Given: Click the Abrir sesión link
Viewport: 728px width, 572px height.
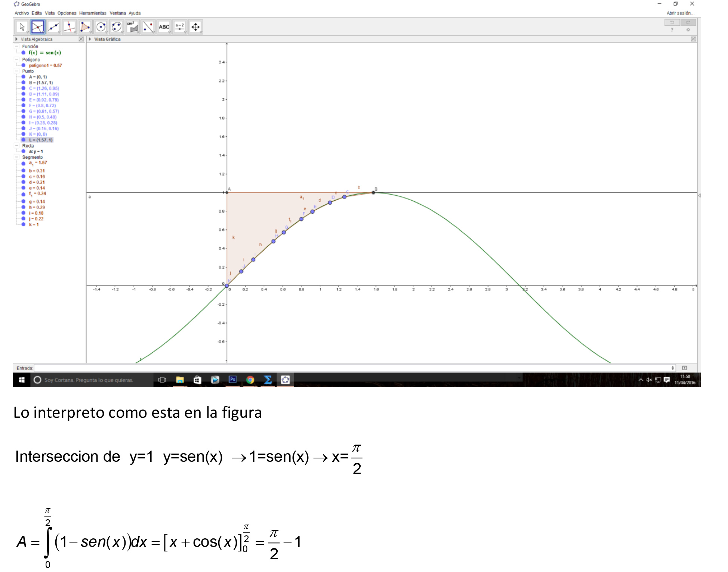Looking at the screenshot, I should [680, 13].
